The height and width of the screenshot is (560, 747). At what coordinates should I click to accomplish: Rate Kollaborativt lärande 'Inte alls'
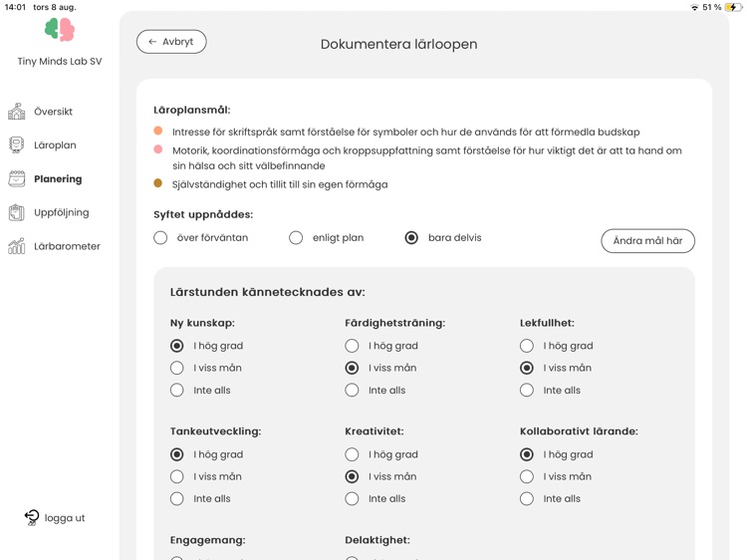pyautogui.click(x=527, y=498)
